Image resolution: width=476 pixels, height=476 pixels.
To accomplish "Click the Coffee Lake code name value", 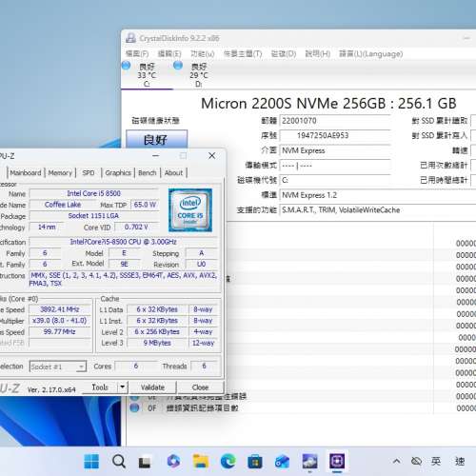I will point(63,205).
